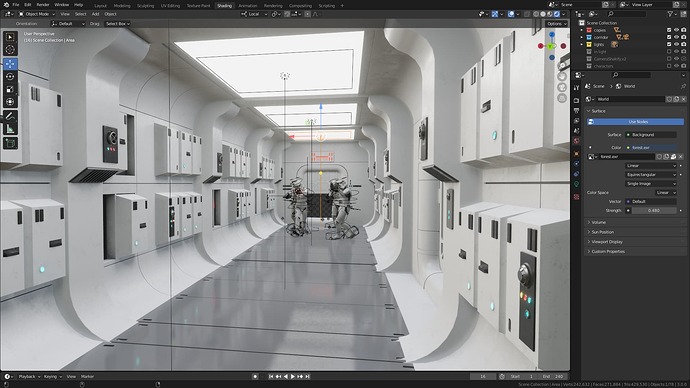Click the pin icon in properties header
690x388 pixels.
pyautogui.click(x=683, y=86)
